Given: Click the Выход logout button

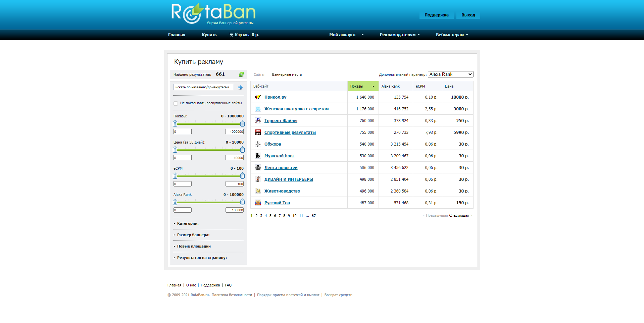Looking at the screenshot, I should coord(468,15).
